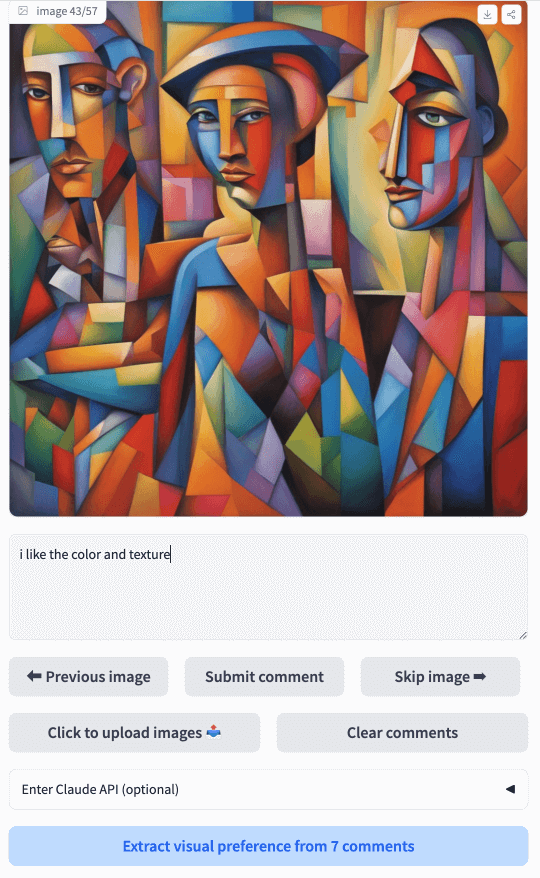Extract visual preference from 7 comments
This screenshot has width=540, height=878.
(268, 846)
